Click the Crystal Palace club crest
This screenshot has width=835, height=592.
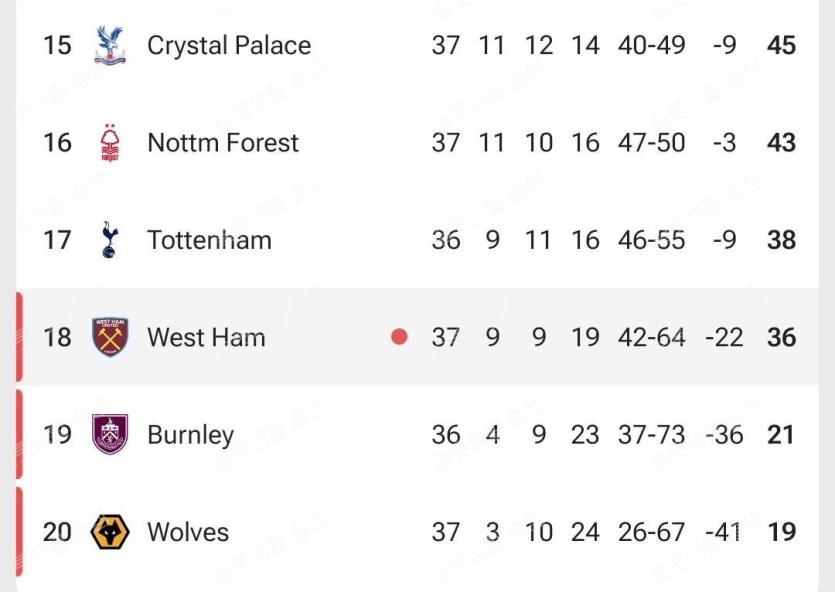[110, 45]
